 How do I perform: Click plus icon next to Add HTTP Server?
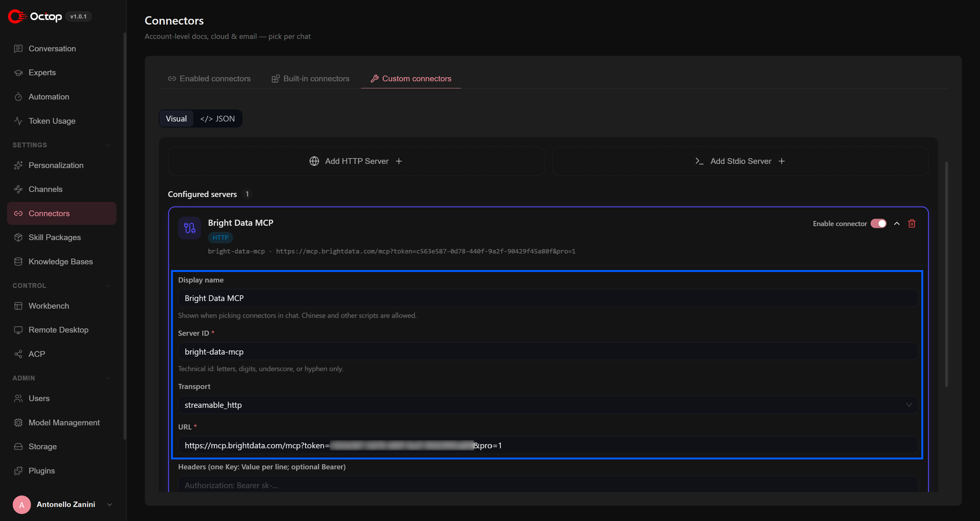click(x=399, y=161)
